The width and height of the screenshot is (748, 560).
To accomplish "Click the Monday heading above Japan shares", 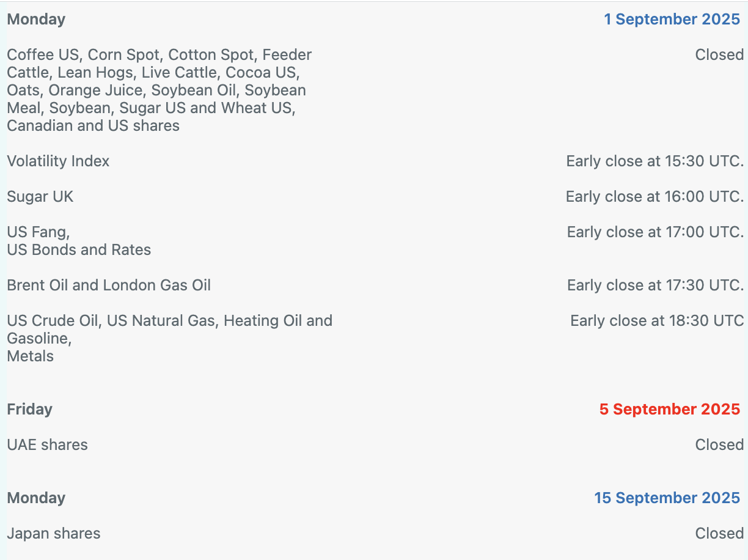I will point(36,498).
